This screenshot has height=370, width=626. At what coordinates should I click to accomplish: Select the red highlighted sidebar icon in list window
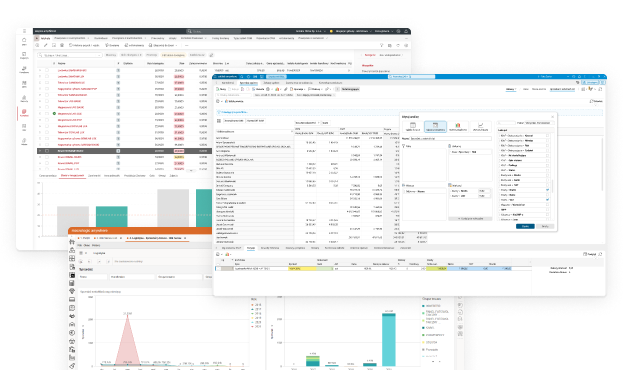[x=24, y=112]
